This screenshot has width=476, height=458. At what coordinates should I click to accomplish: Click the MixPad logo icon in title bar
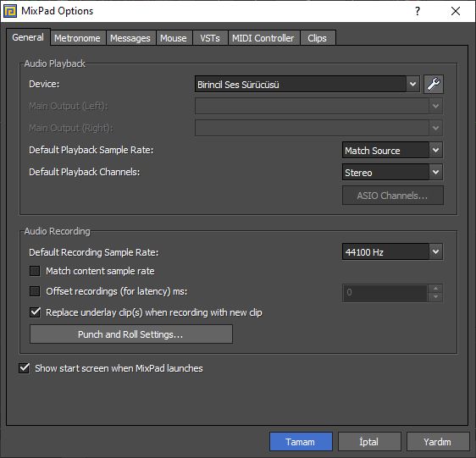click(x=10, y=12)
